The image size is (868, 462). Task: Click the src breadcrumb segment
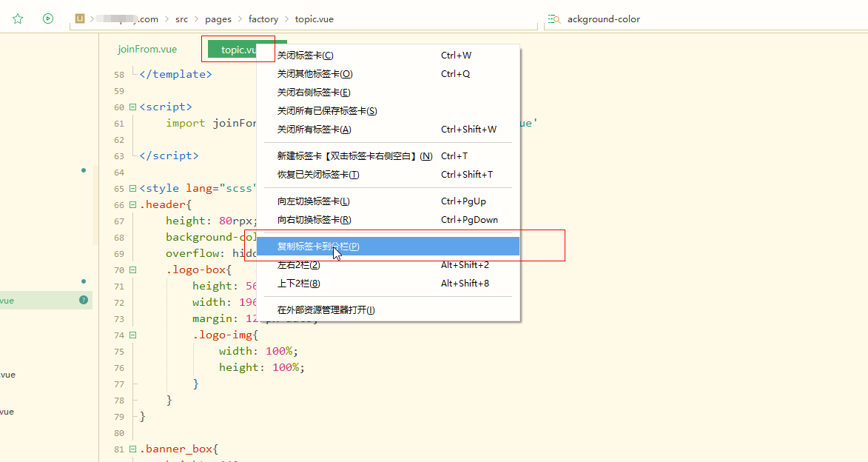click(x=181, y=19)
